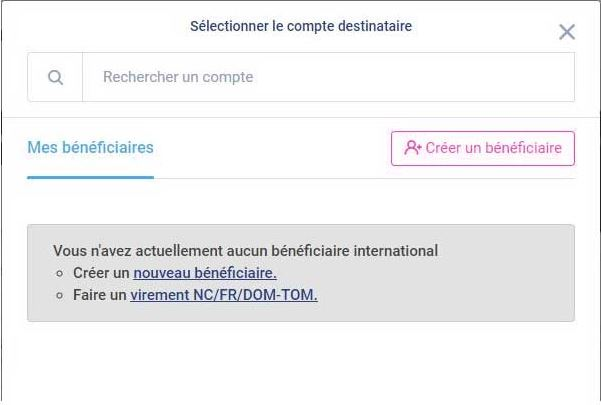Open the nouveau bénéficiaire link
The width and height of the screenshot is (601, 405).
[205, 273]
